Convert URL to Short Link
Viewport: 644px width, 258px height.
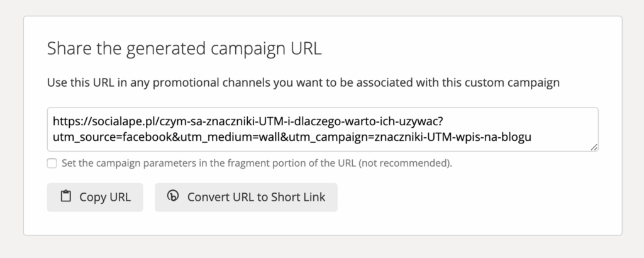pyautogui.click(x=246, y=197)
